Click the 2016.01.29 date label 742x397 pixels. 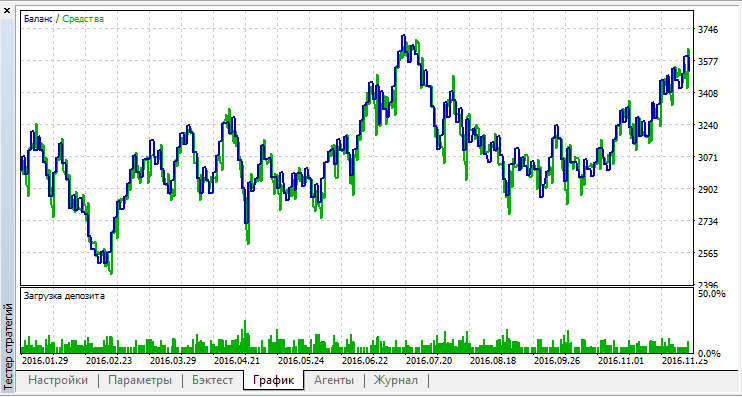coord(44,361)
